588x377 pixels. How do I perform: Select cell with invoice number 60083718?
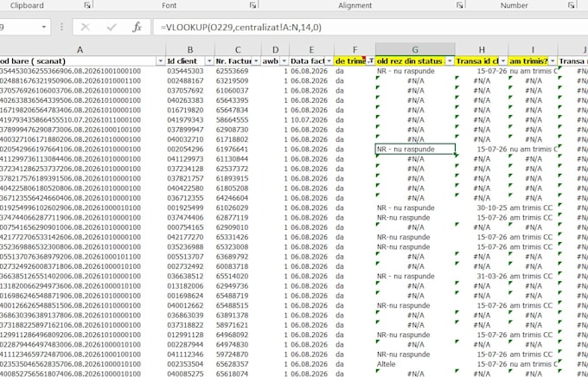238,266
